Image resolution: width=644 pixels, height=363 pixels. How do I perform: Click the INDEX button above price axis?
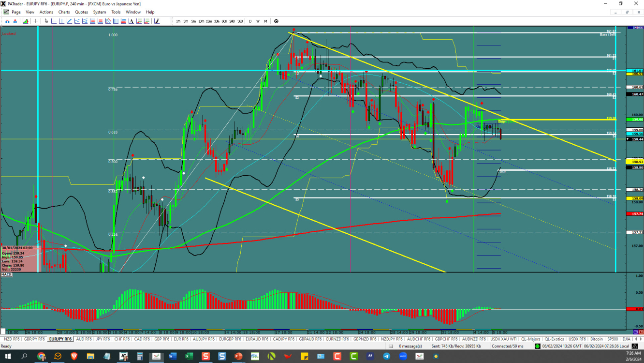pyautogui.click(x=634, y=28)
